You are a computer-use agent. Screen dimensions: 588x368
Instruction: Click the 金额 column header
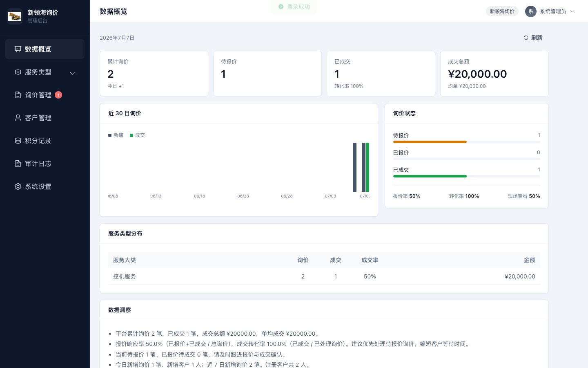[x=530, y=260]
